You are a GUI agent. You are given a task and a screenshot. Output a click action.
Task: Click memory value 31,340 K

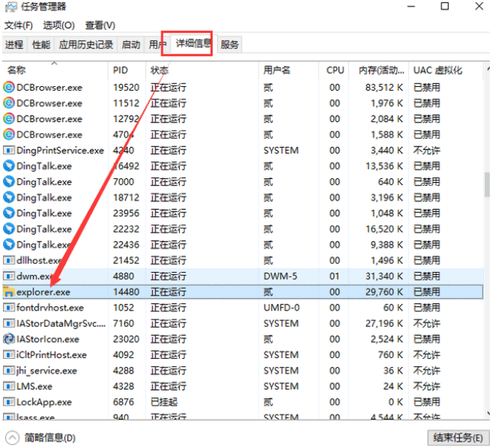coord(384,276)
